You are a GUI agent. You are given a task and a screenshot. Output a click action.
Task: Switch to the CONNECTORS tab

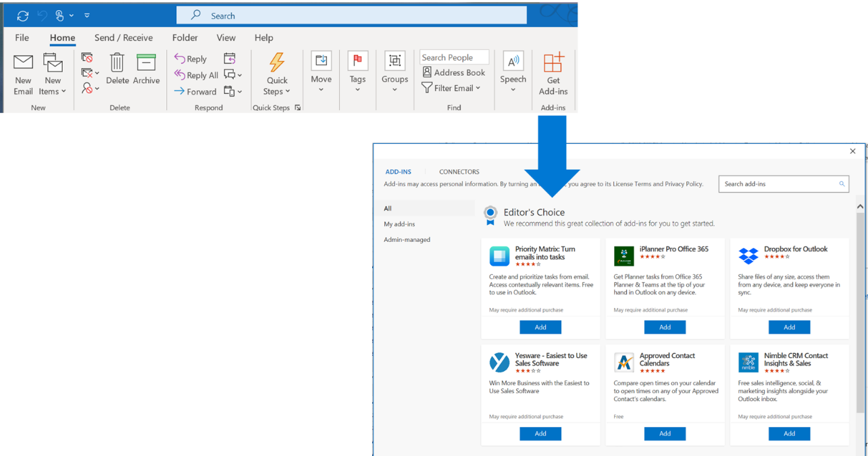point(459,172)
